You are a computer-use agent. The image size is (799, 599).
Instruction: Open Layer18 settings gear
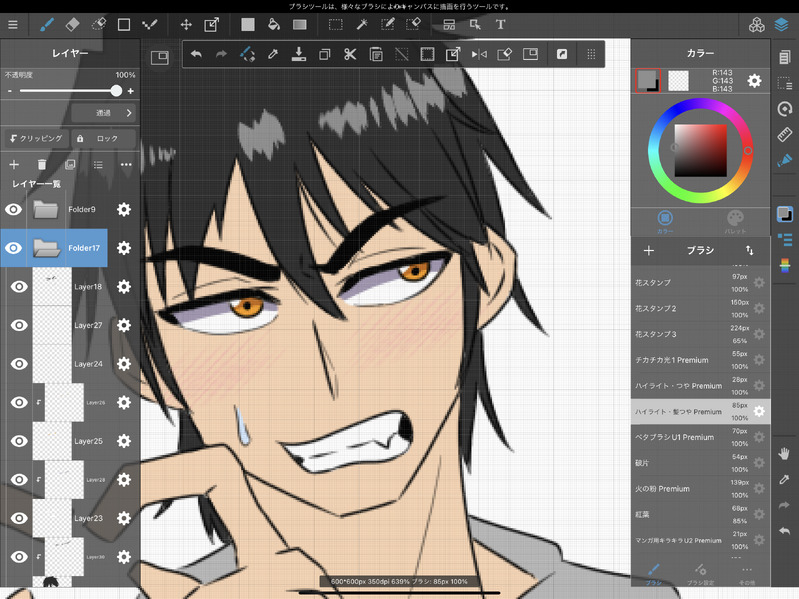[x=124, y=287]
